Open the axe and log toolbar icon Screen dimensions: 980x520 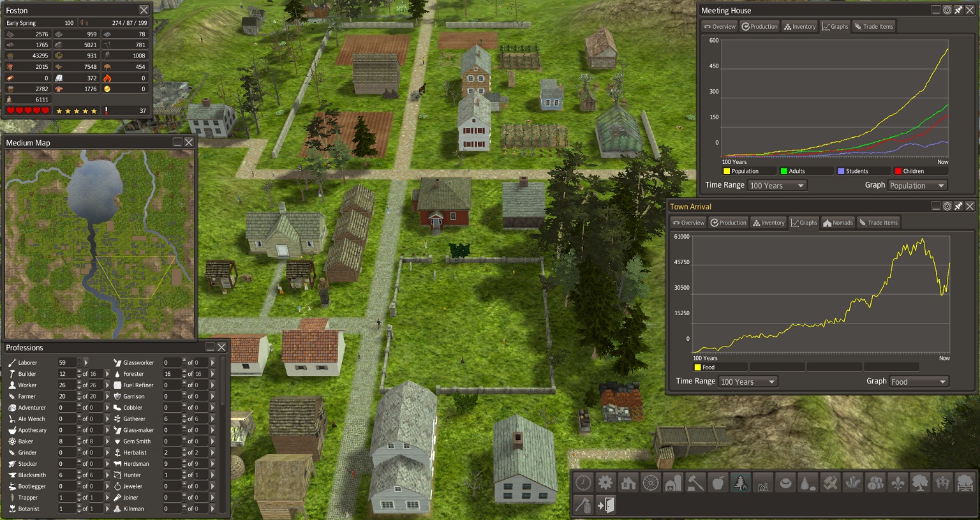point(583,505)
